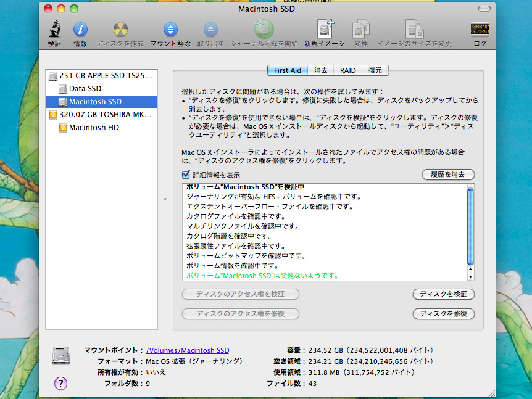Switch to the 復元 (Restore) tab
The width and height of the screenshot is (532, 399).
(375, 70)
